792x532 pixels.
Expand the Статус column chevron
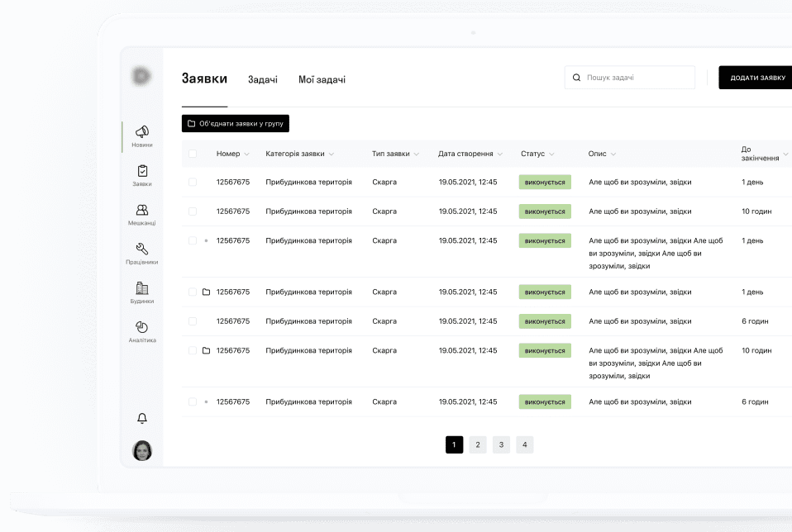click(551, 154)
